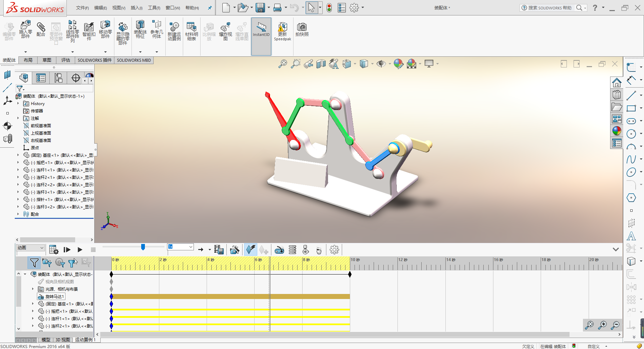Open Bill of Materials (材料明细表)

pyautogui.click(x=192, y=32)
